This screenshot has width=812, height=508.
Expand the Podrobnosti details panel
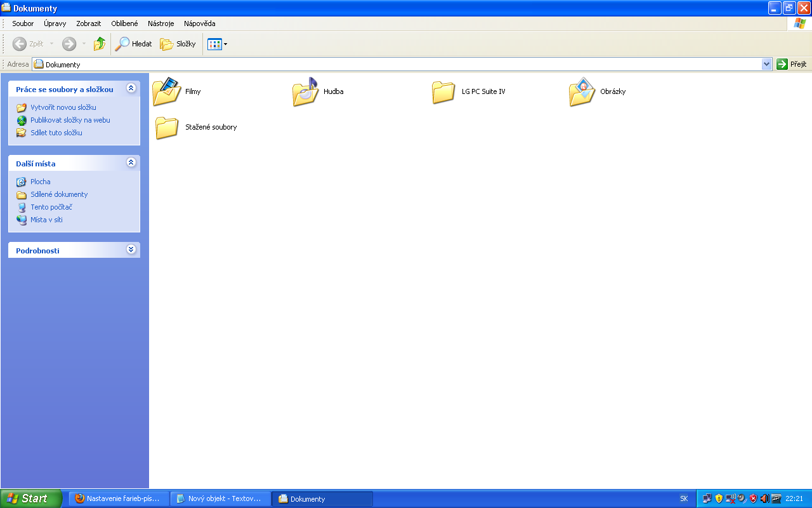point(131,250)
